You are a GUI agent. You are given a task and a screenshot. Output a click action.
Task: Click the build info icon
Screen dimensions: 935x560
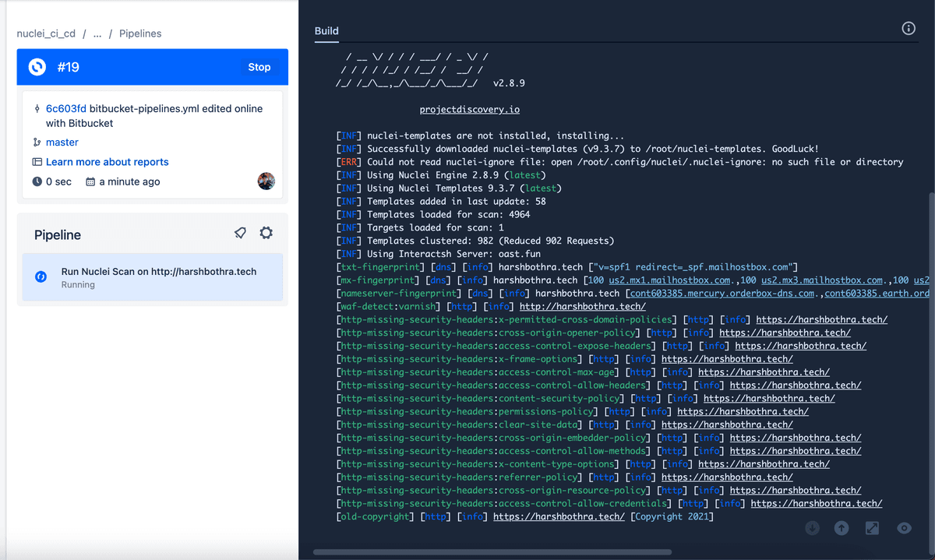coord(909,28)
